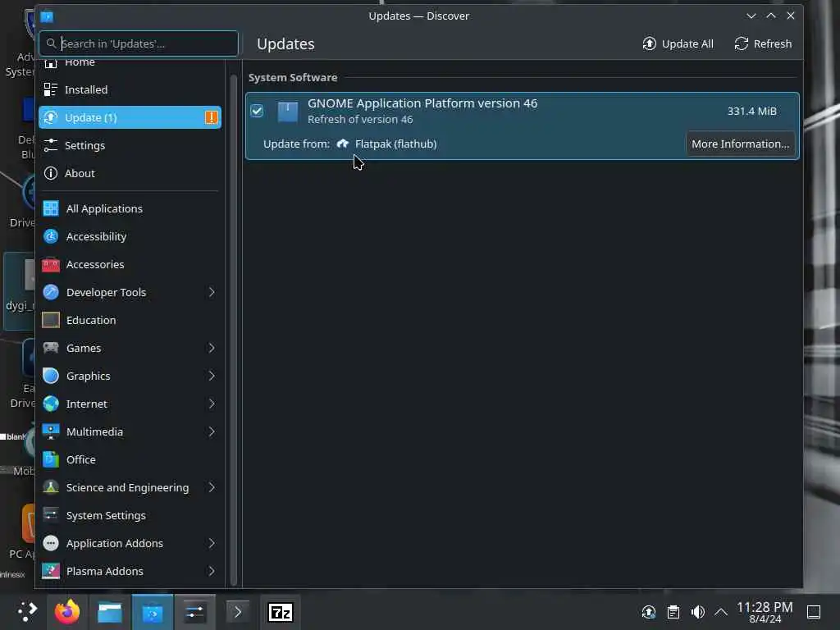Go to the Settings sidebar page
Viewport: 840px width, 630px height.
130,145
